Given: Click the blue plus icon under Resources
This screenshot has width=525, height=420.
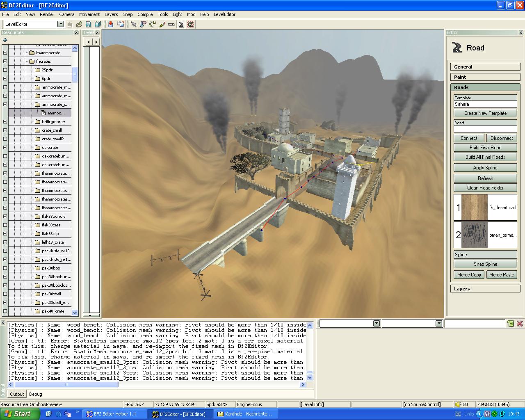Looking at the screenshot, I should (5, 40).
